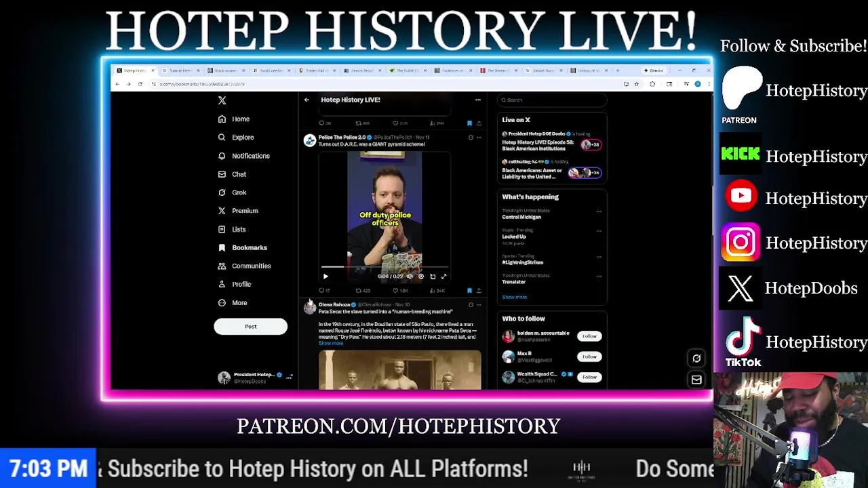Open Grok icon on Olena Rohoza post
The height and width of the screenshot is (488, 868).
tap(471, 305)
